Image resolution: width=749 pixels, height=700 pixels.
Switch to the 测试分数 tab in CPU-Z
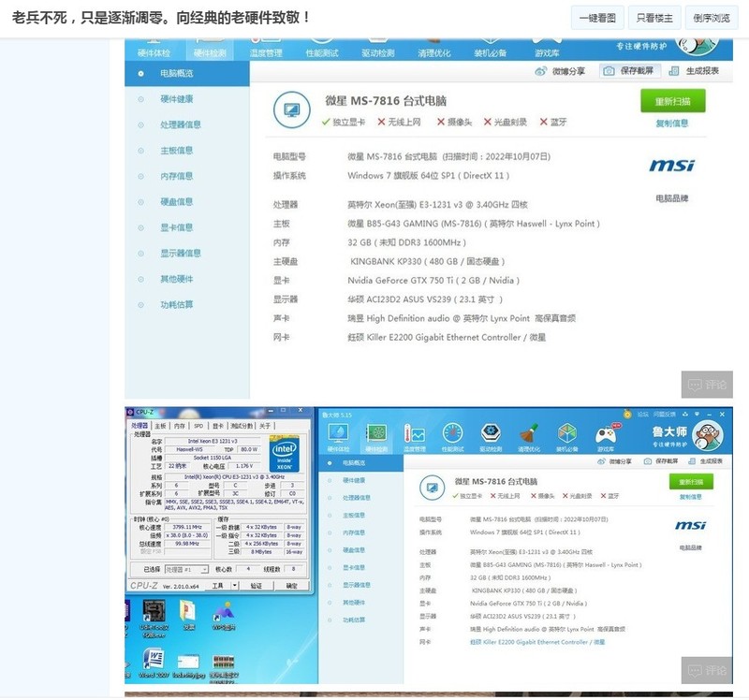(242, 426)
